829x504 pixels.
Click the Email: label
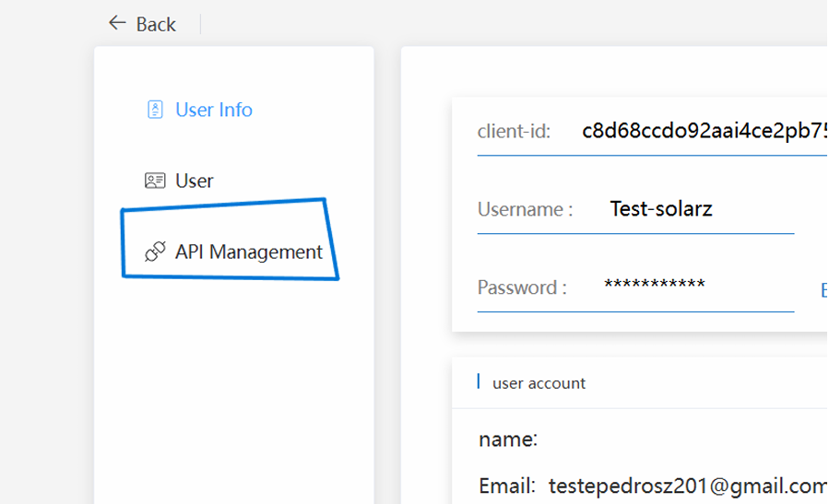pos(507,485)
